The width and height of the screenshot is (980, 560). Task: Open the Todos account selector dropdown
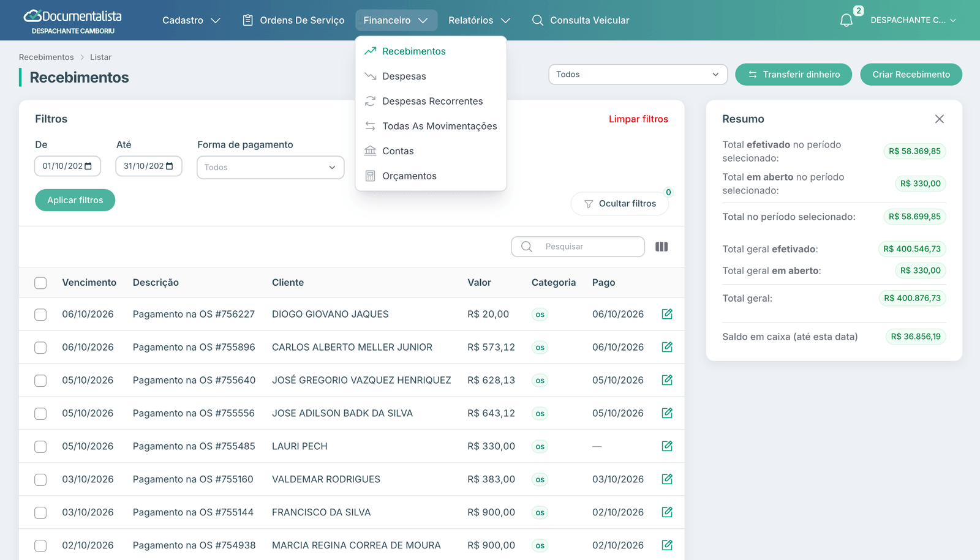coord(638,74)
